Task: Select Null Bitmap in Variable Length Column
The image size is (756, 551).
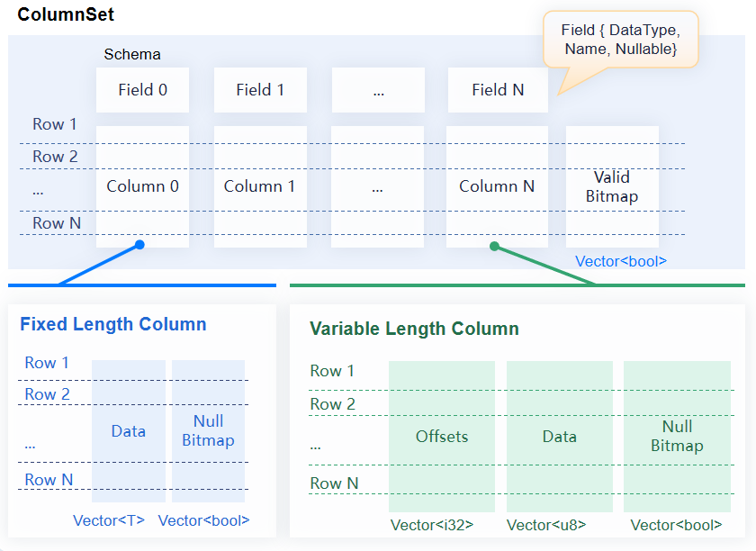Action: click(677, 437)
